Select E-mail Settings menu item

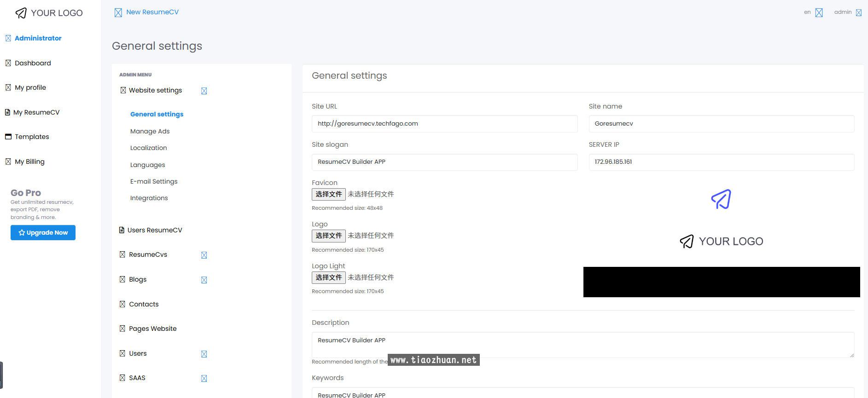click(x=154, y=181)
